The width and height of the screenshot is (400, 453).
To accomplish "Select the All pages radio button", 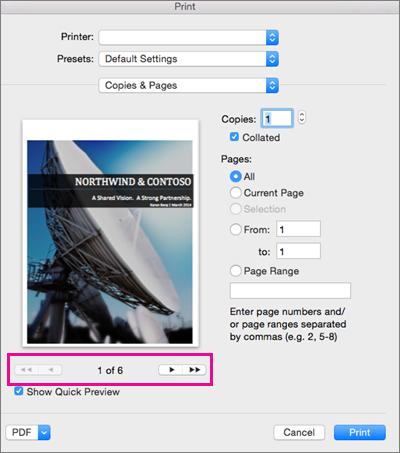I will pos(236,176).
